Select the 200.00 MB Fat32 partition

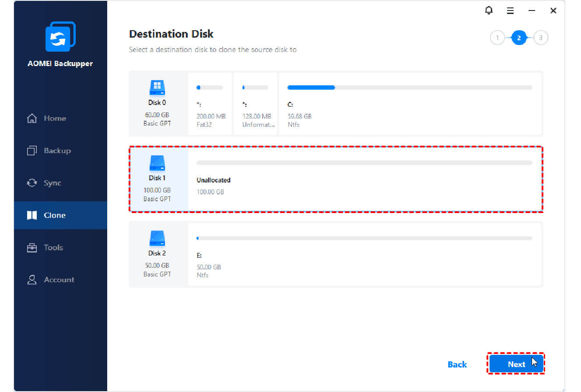point(210,104)
